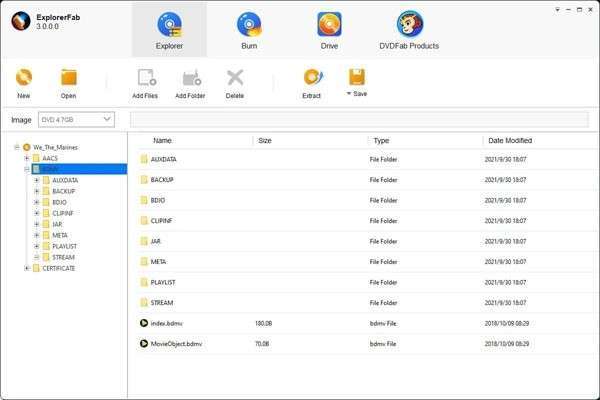Open the Save dropdown arrow
600x400 pixels.
point(349,93)
